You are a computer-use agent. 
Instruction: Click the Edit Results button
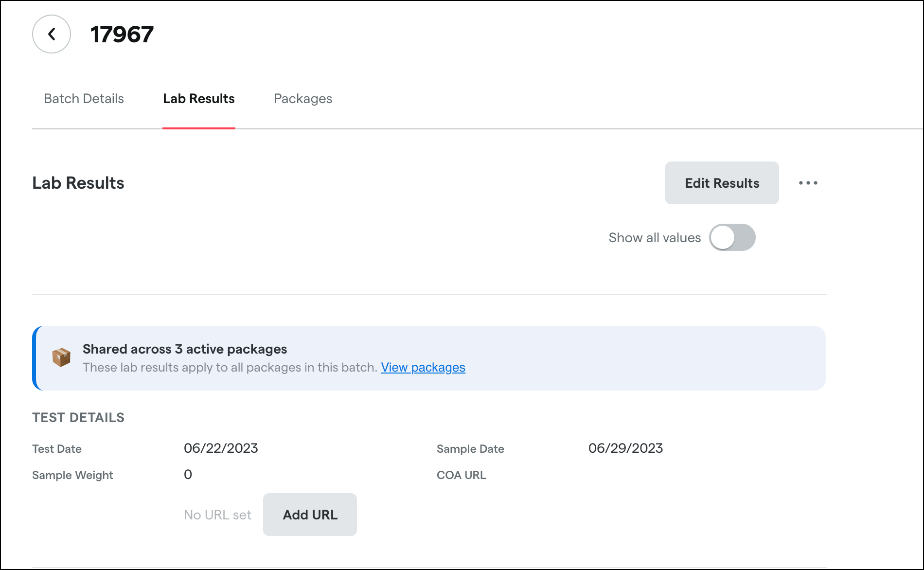click(x=722, y=183)
